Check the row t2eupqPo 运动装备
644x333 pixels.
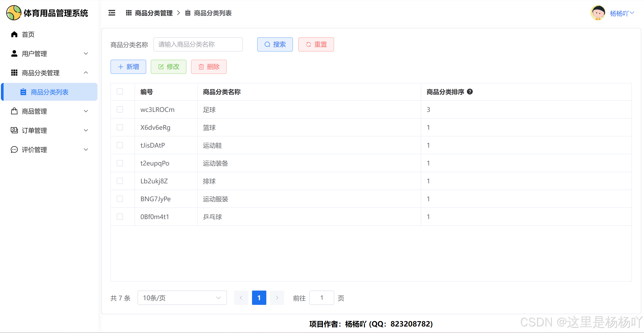120,163
